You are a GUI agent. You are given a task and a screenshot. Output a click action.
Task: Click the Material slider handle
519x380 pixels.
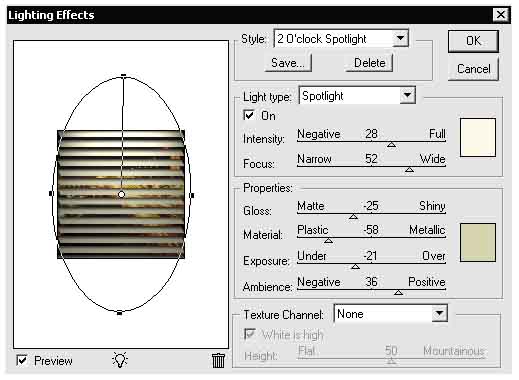(x=328, y=240)
